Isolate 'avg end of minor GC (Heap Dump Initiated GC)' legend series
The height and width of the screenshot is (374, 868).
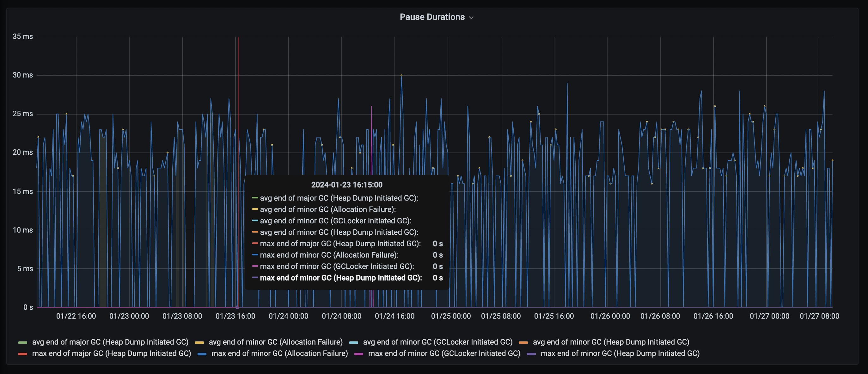[x=611, y=342]
